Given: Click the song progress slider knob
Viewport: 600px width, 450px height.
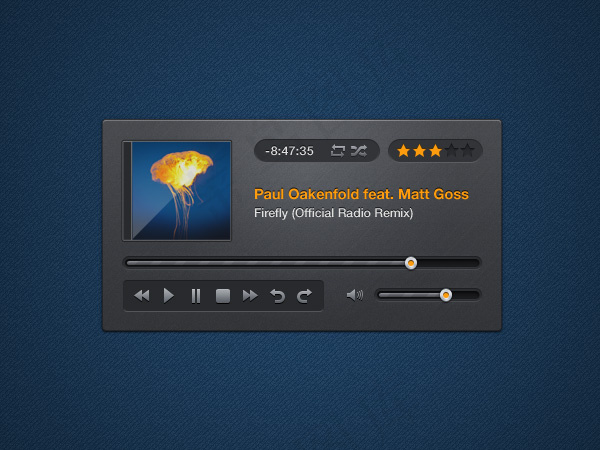Looking at the screenshot, I should point(411,263).
